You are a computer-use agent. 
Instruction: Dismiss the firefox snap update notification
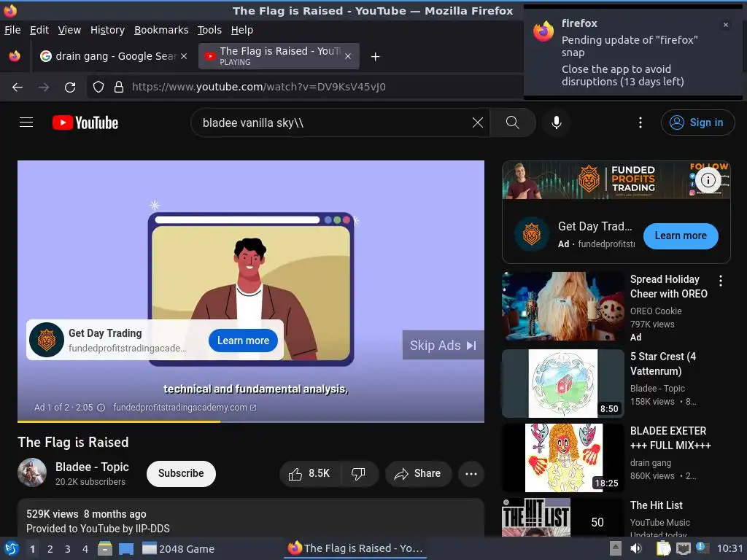(726, 25)
